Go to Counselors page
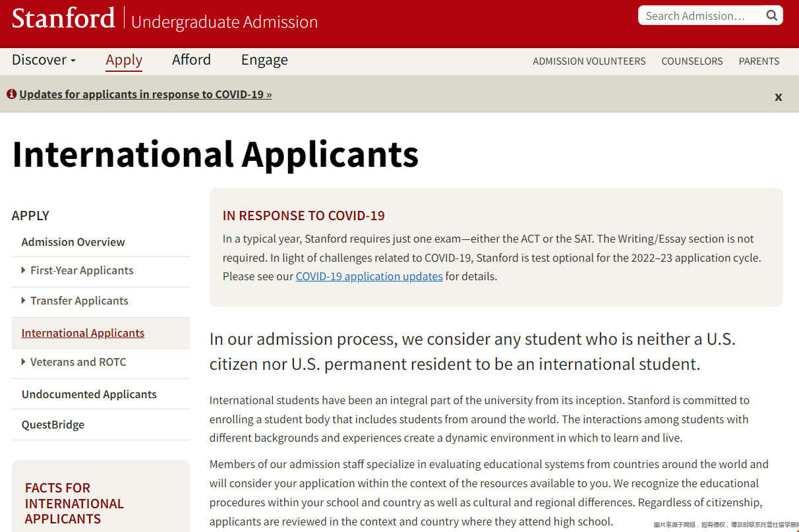This screenshot has width=799, height=532. (x=692, y=61)
